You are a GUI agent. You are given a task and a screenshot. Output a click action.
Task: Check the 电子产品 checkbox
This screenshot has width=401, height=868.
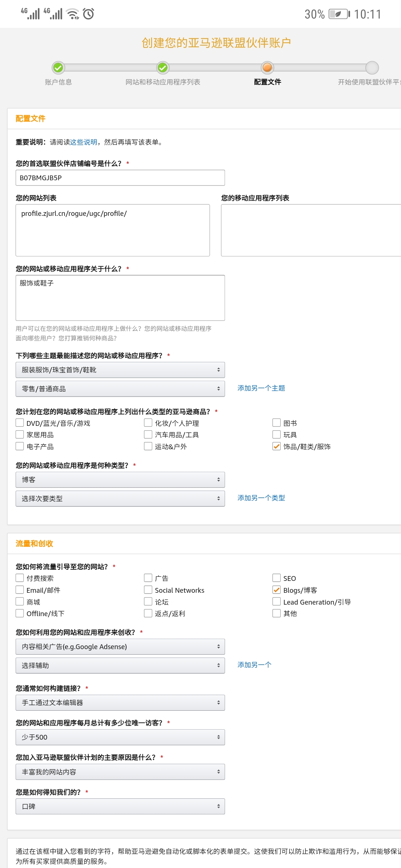click(20, 446)
